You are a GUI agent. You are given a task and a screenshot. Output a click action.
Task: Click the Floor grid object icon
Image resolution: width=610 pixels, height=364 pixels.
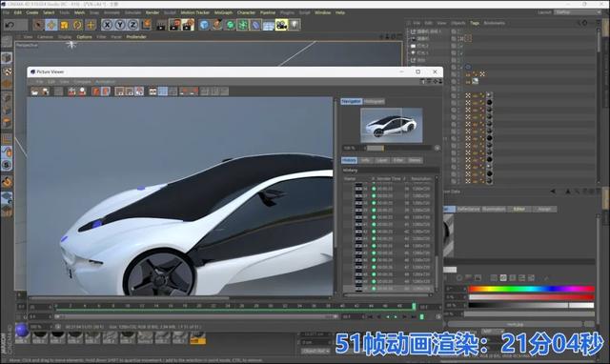pos(269,25)
